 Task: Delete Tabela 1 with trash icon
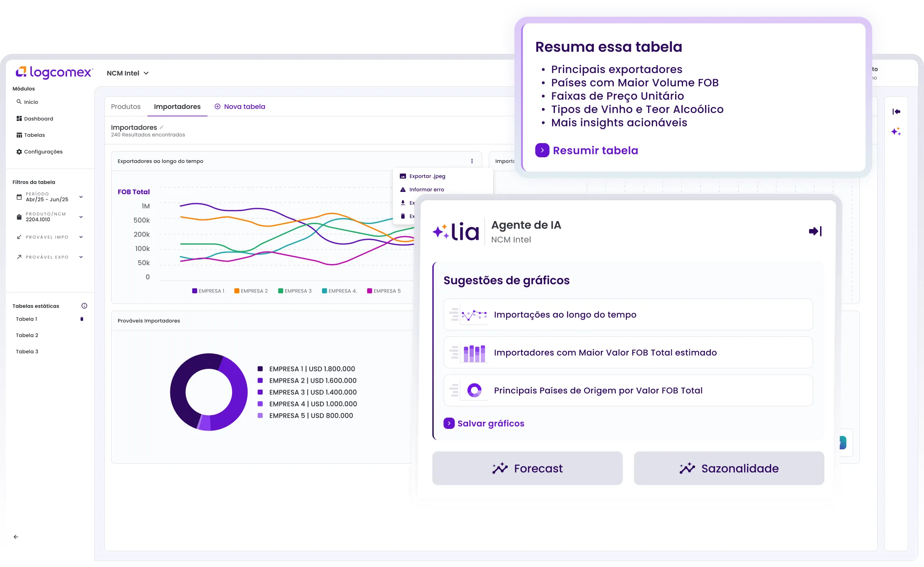[x=82, y=319]
